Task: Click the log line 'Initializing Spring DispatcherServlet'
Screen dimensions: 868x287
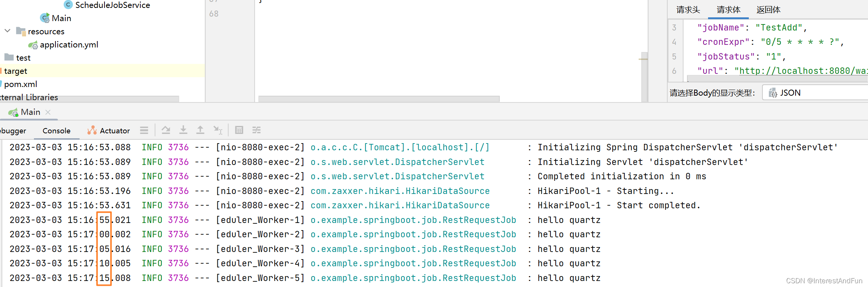Action: (688, 147)
